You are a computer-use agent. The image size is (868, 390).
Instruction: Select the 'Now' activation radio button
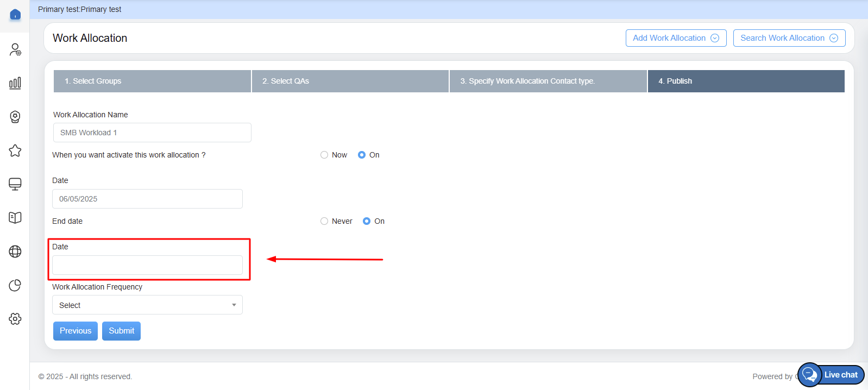coord(324,155)
